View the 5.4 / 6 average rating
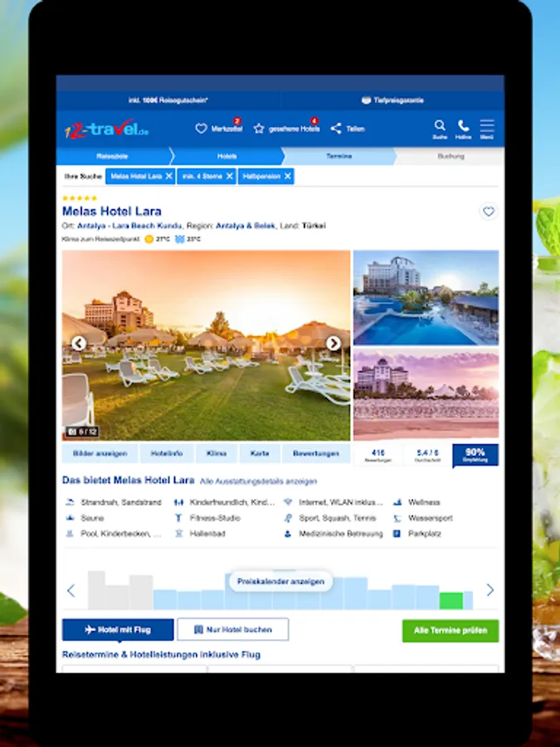The height and width of the screenshot is (747, 560). coord(427,455)
